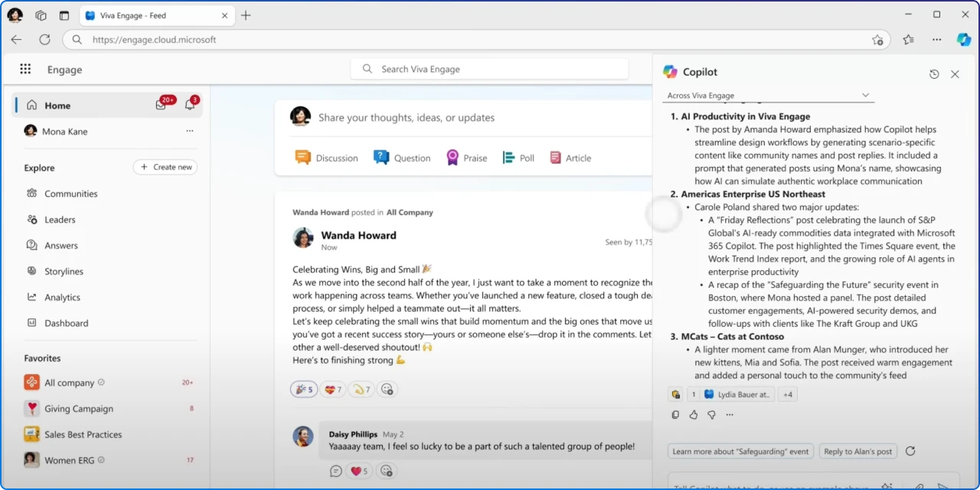Image resolution: width=980 pixels, height=490 pixels.
Task: Click Daisy Phillips commenter name
Action: tap(354, 434)
